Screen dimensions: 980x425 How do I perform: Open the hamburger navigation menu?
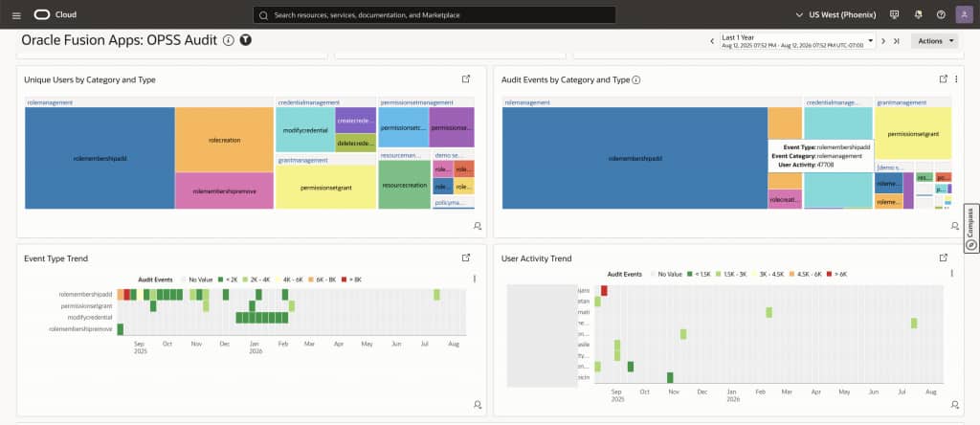(x=16, y=15)
